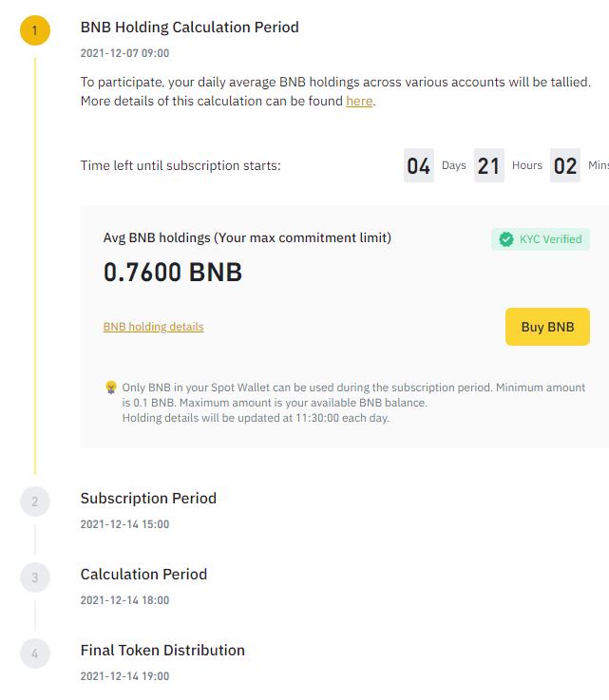
Task: Click the 0.7600 BNB holdings amount
Action: 173,273
